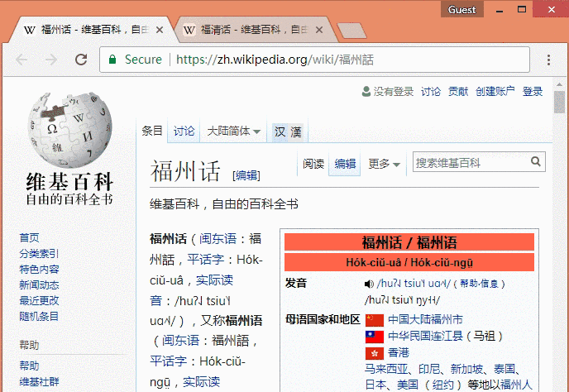Click the Hong Kong flag icon

click(374, 353)
